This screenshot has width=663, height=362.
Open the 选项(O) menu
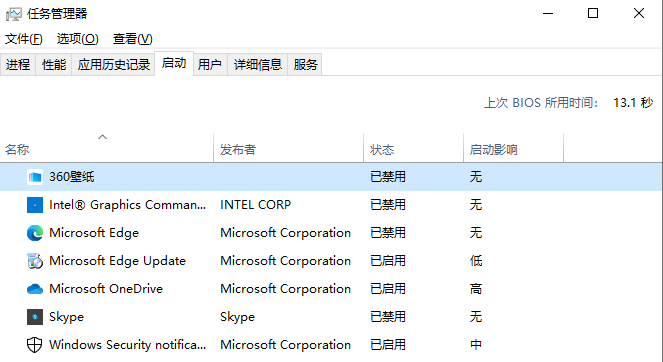pos(77,39)
